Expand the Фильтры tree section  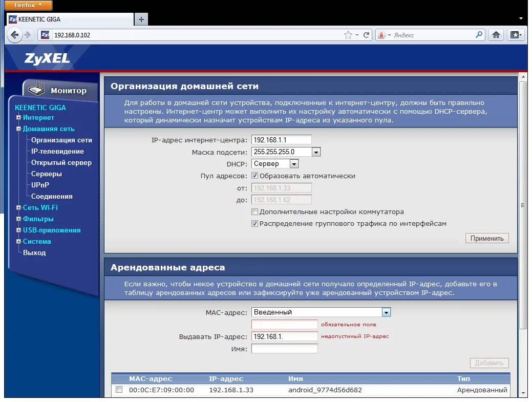coord(18,219)
